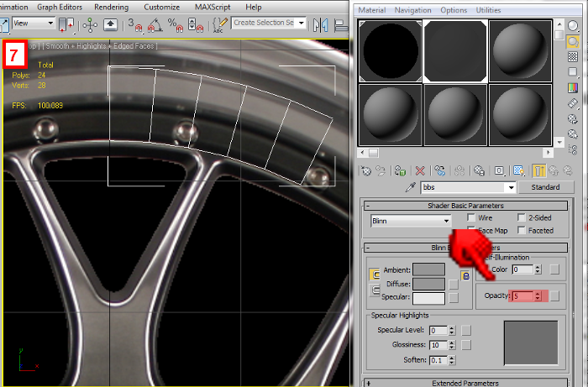Screen dimensions: 588x387
Task: Open the bbs material name dropdown
Action: click(511, 187)
